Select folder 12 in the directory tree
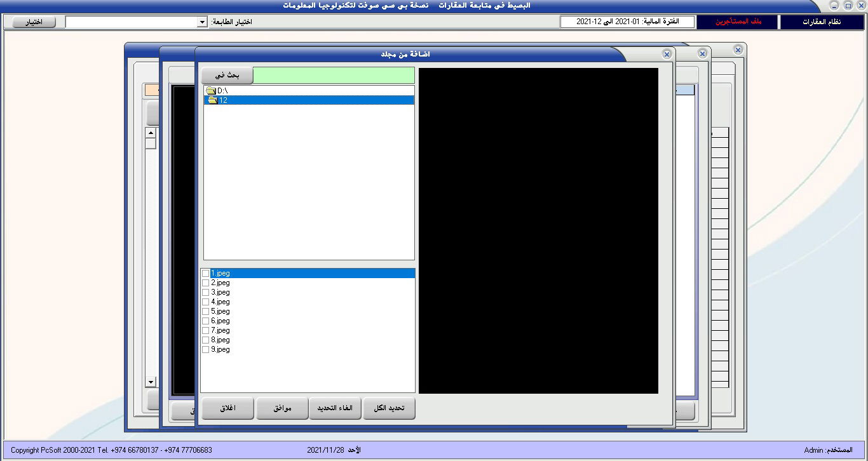 223,100
